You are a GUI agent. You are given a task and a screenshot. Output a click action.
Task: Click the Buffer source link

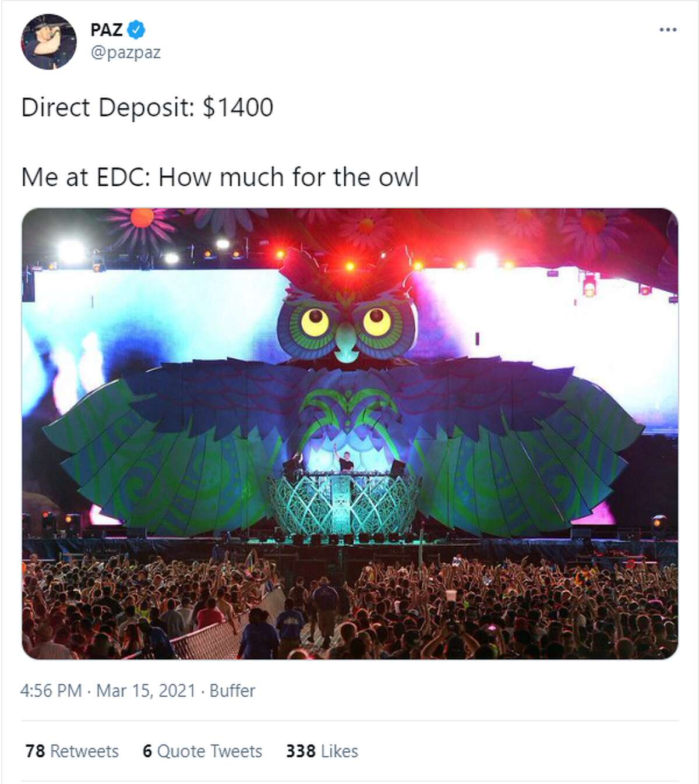pyautogui.click(x=232, y=691)
